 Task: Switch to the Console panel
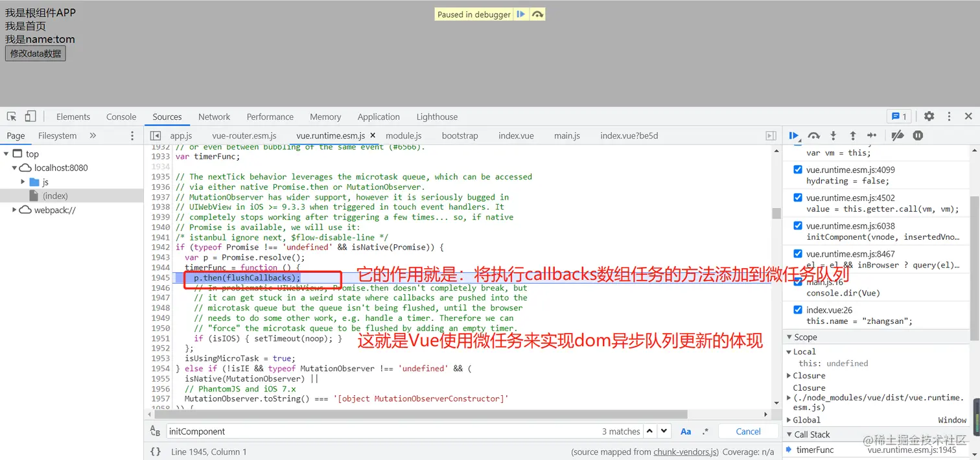click(121, 117)
